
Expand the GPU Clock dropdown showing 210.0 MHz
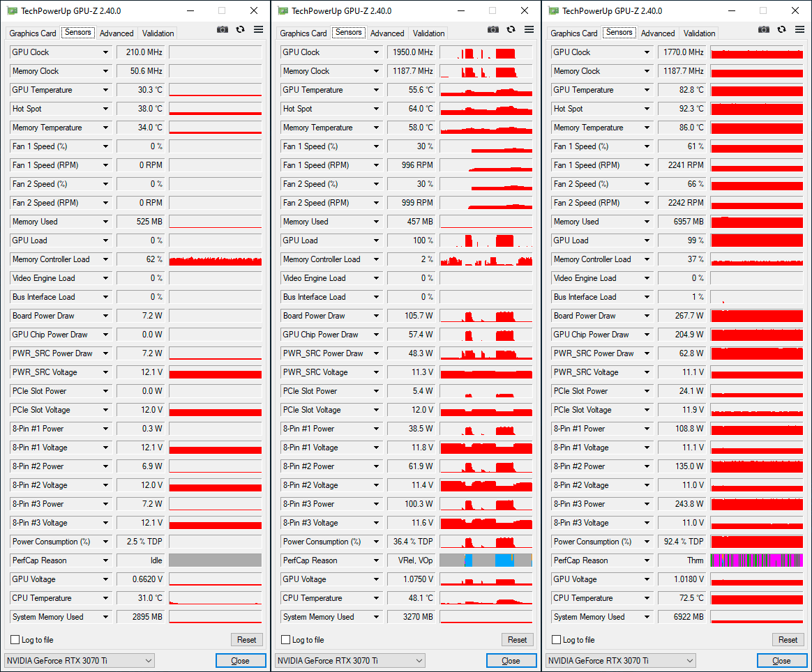(106, 52)
